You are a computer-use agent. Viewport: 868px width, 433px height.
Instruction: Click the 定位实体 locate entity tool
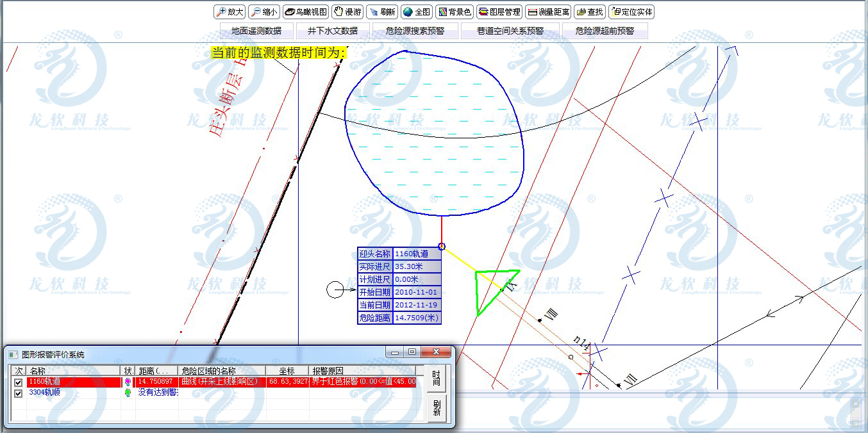631,12
